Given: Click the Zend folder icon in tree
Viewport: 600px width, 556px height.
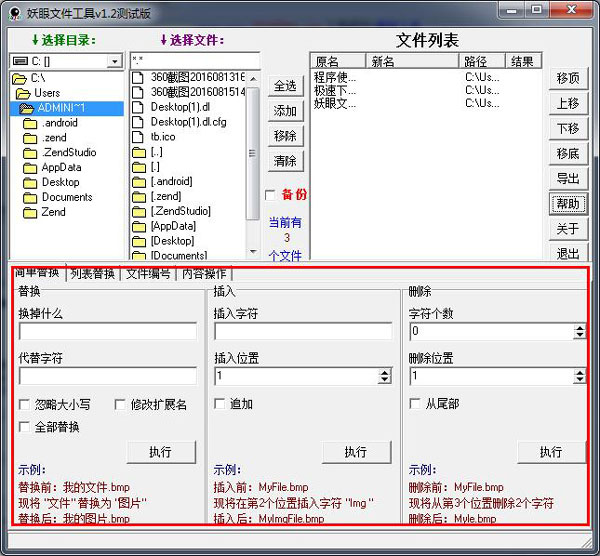Looking at the screenshot, I should tap(30, 213).
